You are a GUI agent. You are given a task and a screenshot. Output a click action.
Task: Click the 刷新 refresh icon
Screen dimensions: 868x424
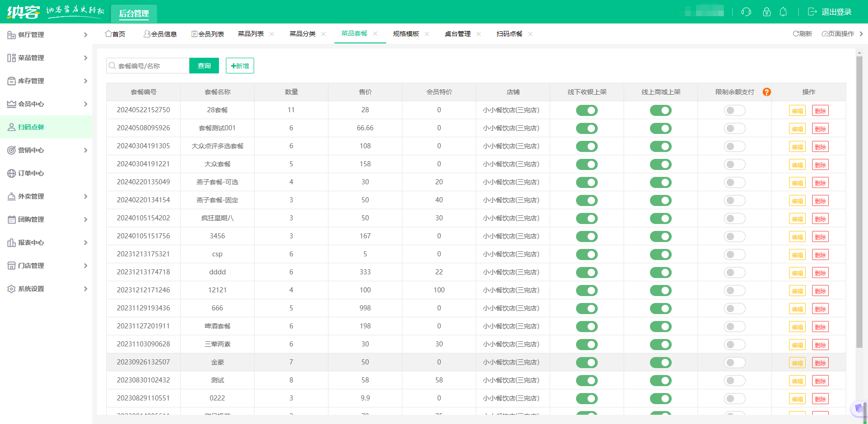[x=796, y=34]
